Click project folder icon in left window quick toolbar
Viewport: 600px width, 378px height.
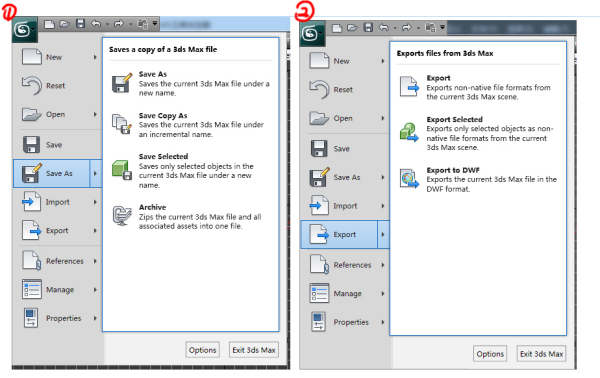point(143,24)
